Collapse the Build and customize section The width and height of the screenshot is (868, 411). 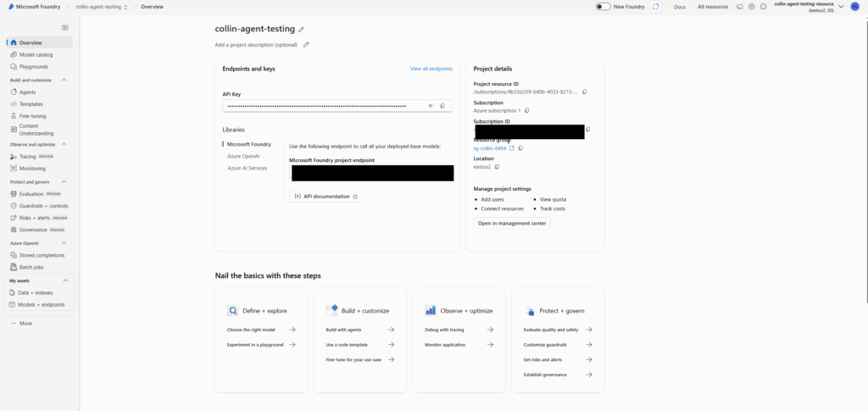pyautogui.click(x=65, y=80)
